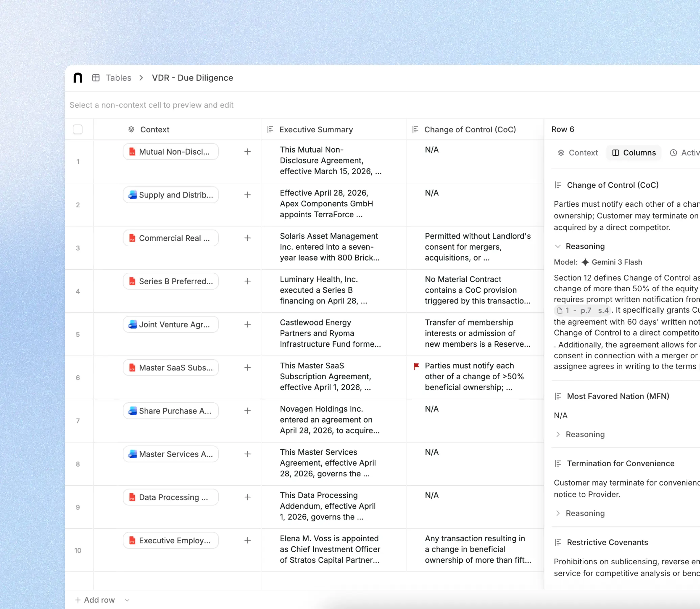Click the Change of Control column header icon
This screenshot has width=700, height=609.
(x=415, y=130)
